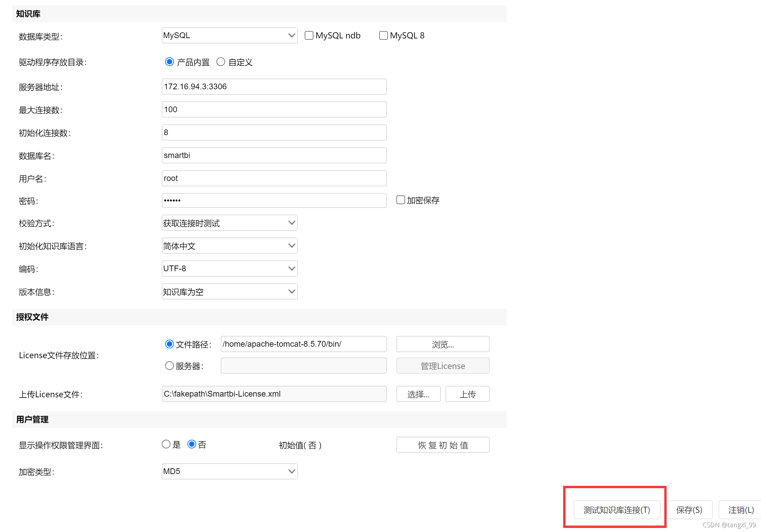Select the 自定义 driver directory radio

(221, 62)
